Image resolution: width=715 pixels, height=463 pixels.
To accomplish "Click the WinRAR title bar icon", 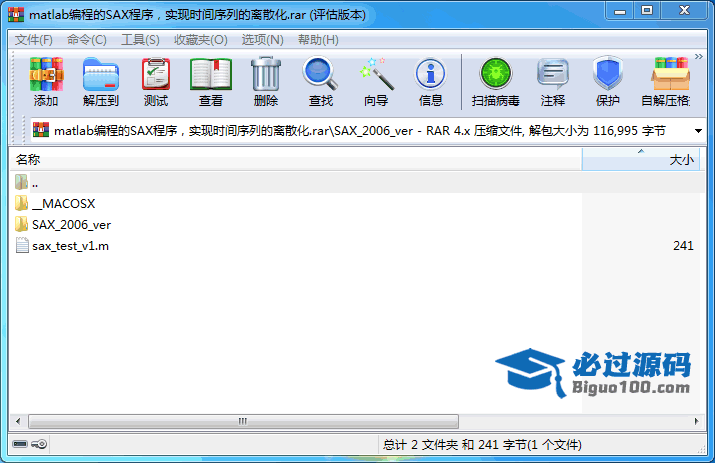I will (x=16, y=14).
